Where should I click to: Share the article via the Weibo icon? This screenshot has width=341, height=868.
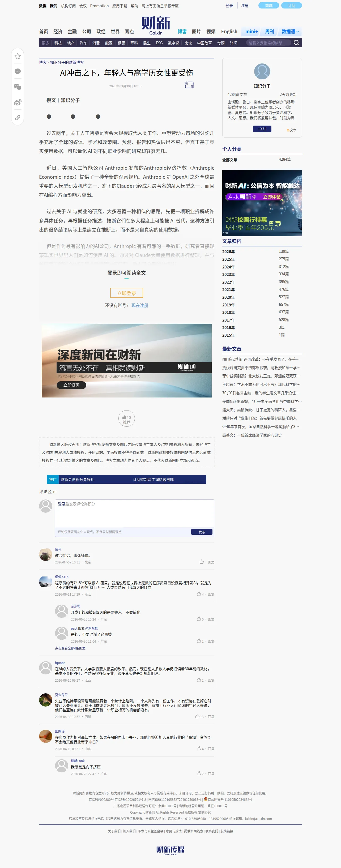pyautogui.click(x=18, y=102)
